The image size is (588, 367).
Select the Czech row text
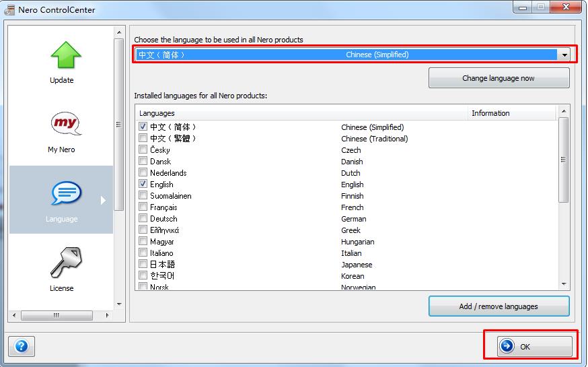[351, 150]
